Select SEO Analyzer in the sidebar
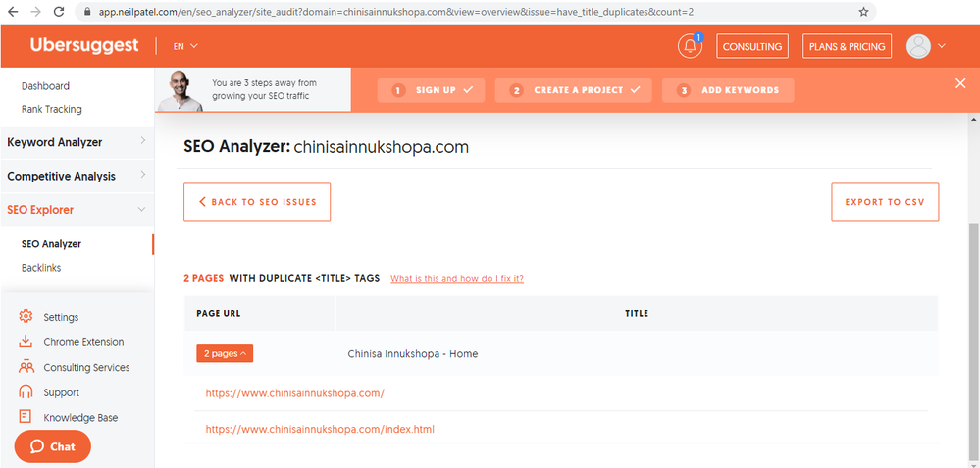Viewport: 980px width, 468px height. click(51, 244)
